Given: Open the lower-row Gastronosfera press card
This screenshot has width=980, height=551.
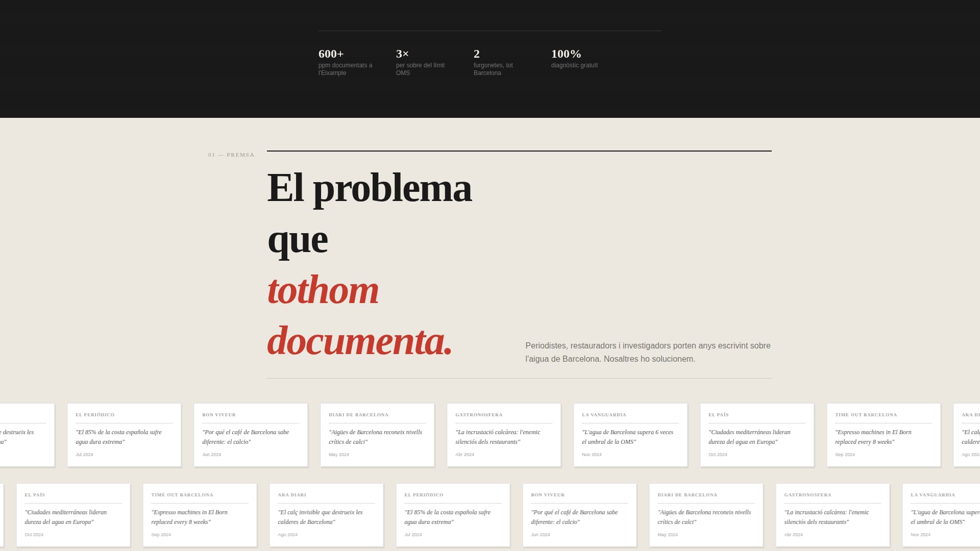Looking at the screenshot, I should click(832, 515).
